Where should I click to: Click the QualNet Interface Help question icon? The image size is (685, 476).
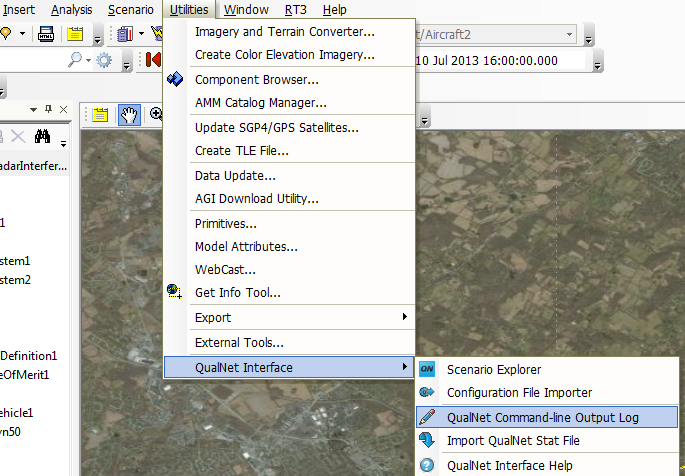tap(427, 465)
